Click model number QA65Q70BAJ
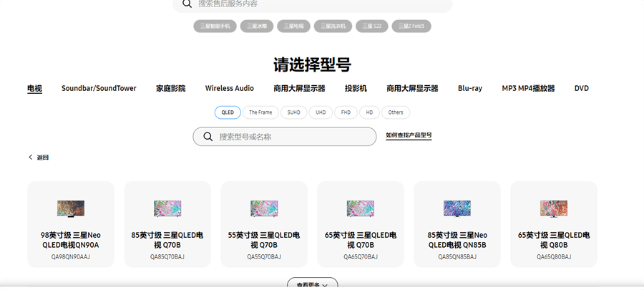 tap(361, 257)
